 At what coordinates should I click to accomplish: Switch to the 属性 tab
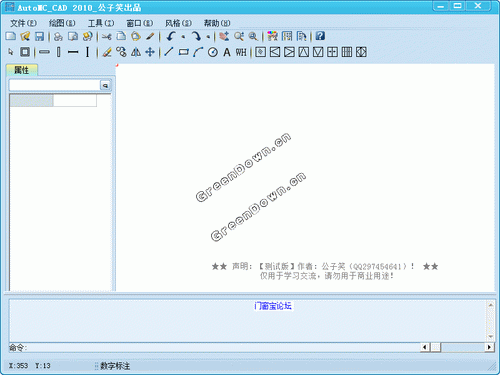click(22, 70)
